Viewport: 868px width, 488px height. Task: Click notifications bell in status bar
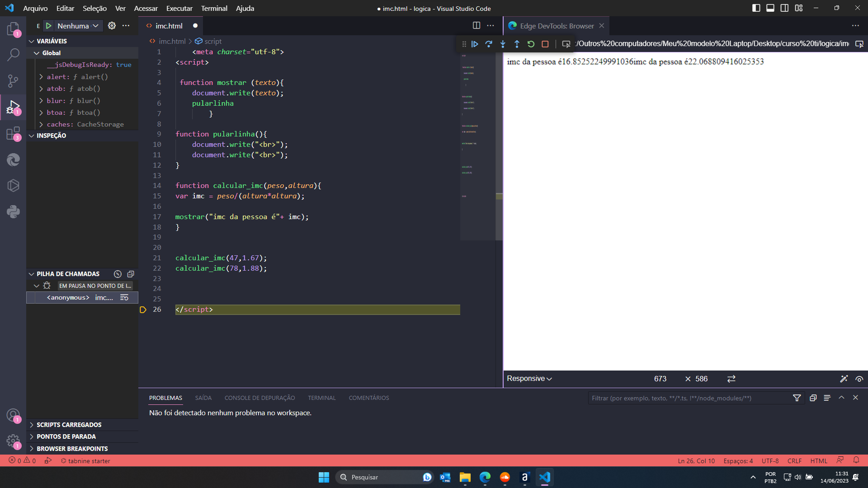coord(856,460)
